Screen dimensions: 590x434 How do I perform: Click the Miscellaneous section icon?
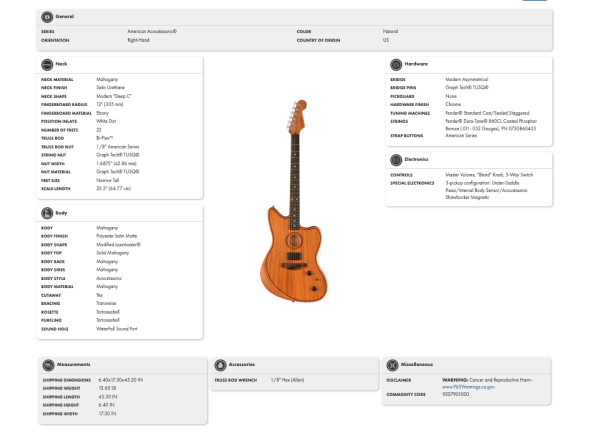[392, 365]
